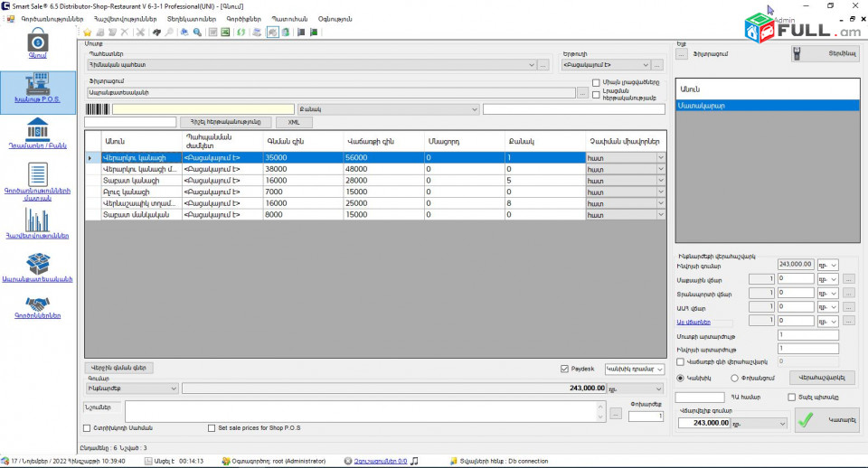Open the Գործիքներ menu
This screenshot has width=868, height=468.
pos(243,19)
